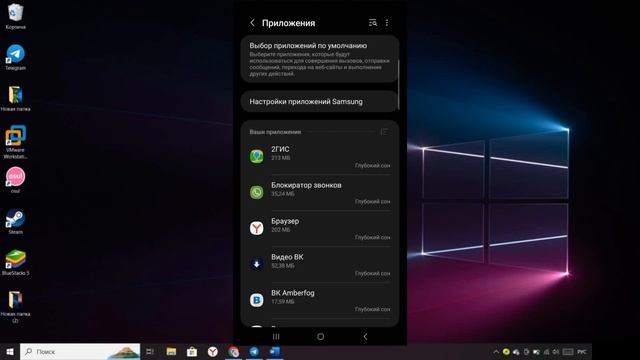640x360 pixels.
Task: Select the Браузер Yandex icon
Action: coord(257,228)
